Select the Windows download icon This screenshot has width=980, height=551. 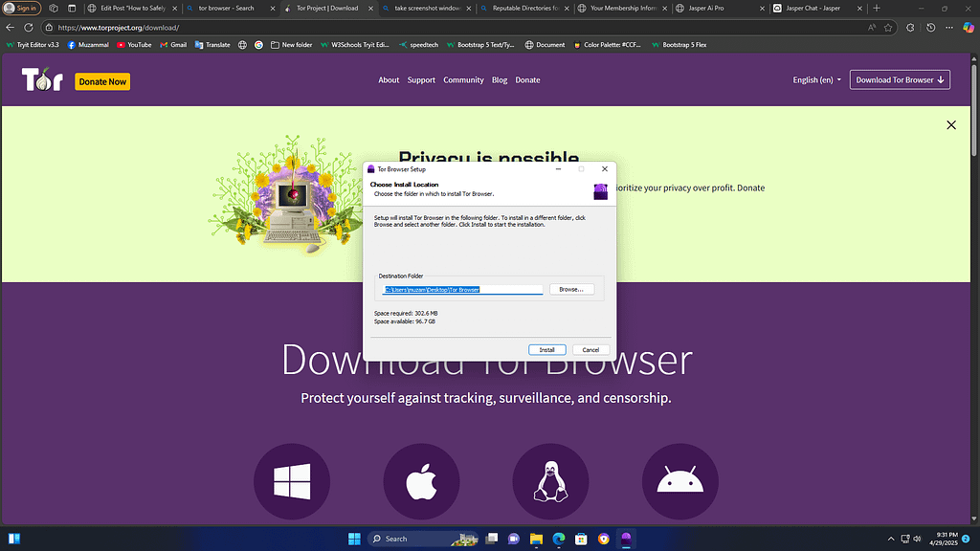[292, 481]
